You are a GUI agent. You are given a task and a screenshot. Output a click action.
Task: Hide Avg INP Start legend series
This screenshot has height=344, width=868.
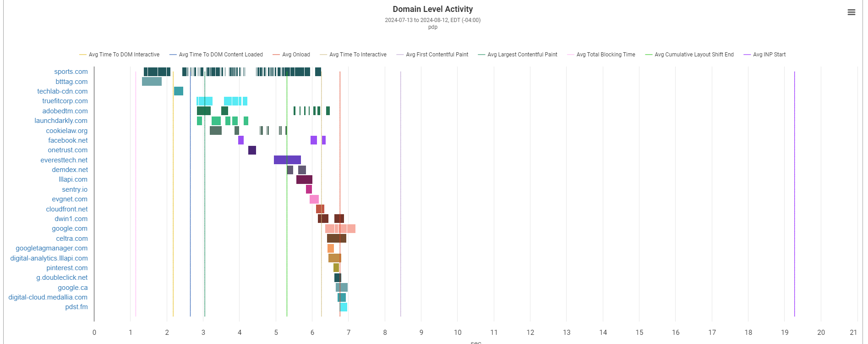[764, 55]
